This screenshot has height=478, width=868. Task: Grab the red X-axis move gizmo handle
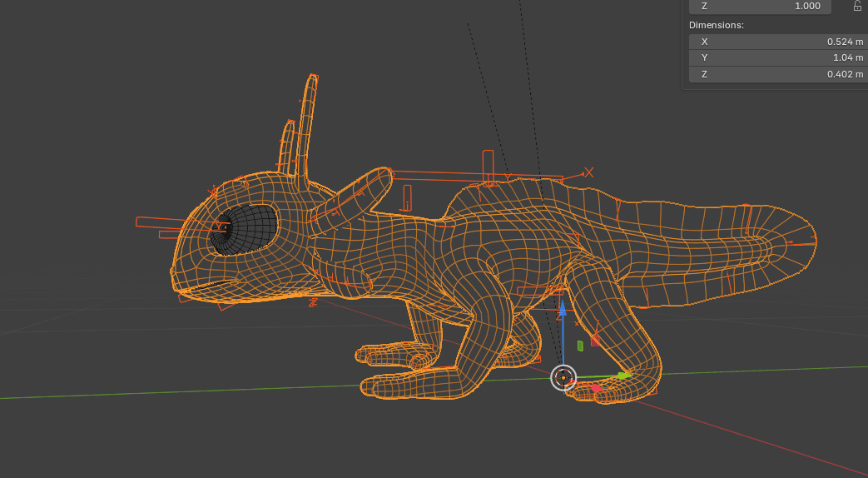coord(596,389)
